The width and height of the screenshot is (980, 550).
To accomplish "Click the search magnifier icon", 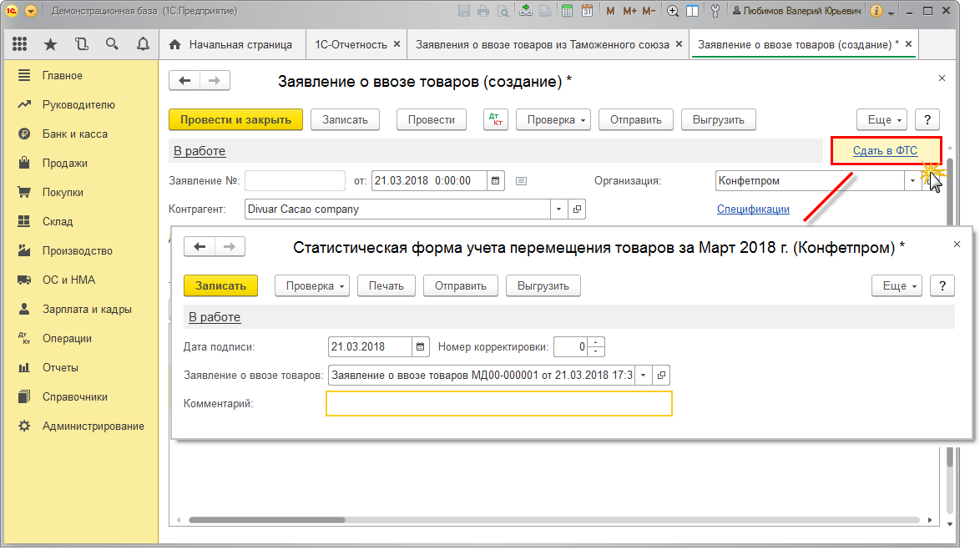I will click(x=112, y=43).
